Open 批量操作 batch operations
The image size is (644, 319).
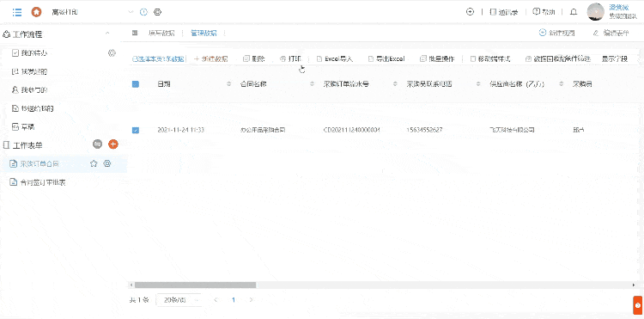pos(437,58)
